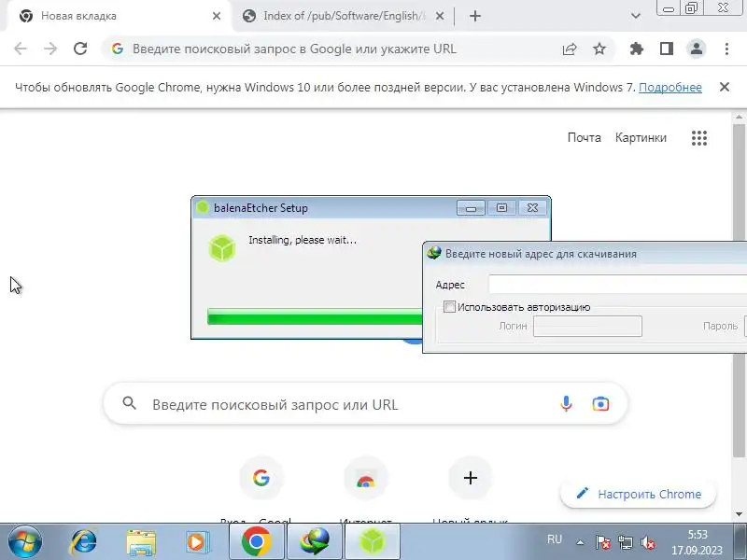Click Chrome forward navigation arrow
The image size is (747, 560).
pos(50,49)
